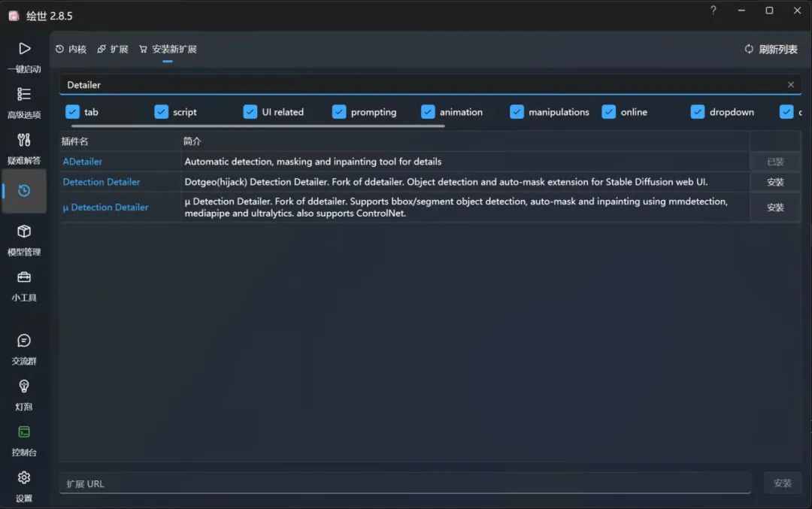Switch to the 安装新扩展 tab
The image size is (812, 509).
168,49
